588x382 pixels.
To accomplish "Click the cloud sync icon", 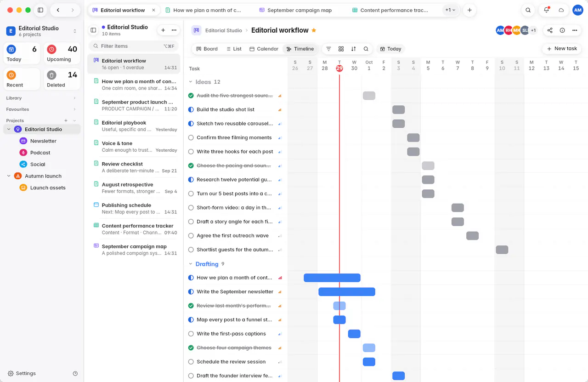I will point(561,10).
